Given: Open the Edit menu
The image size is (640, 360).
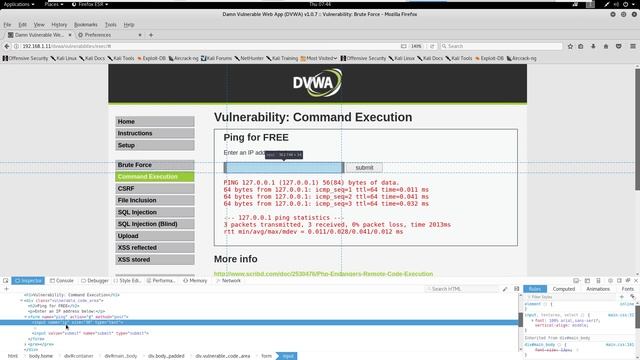Looking at the screenshot, I should (22, 24).
